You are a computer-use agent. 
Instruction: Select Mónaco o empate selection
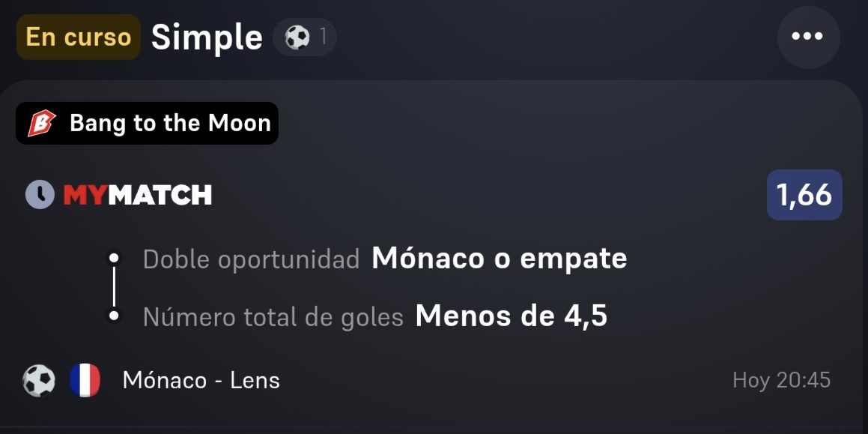click(x=499, y=258)
